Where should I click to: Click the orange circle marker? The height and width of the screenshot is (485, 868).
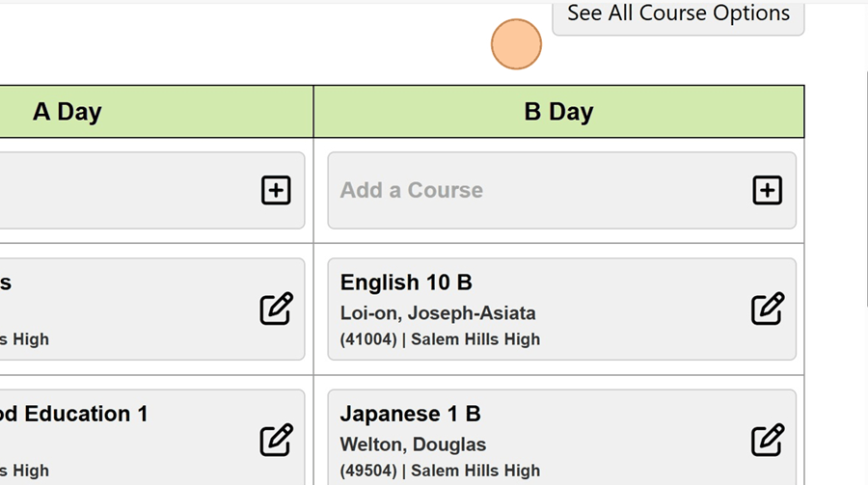point(516,44)
